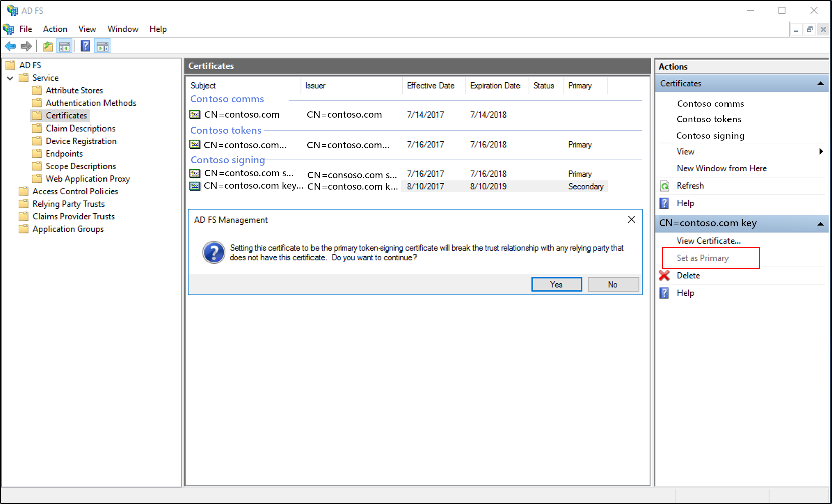The width and height of the screenshot is (832, 504).
Task: Restore the inner MDI window
Action: coord(809,30)
